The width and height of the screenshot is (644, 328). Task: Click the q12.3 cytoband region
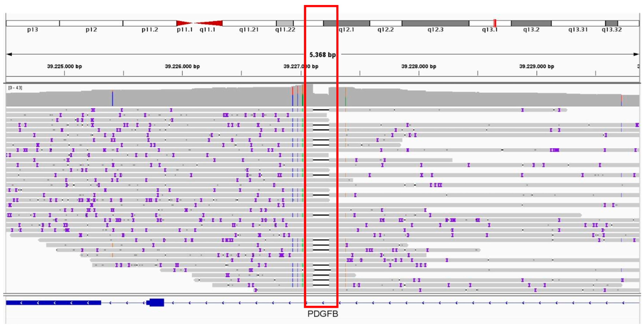click(x=435, y=23)
